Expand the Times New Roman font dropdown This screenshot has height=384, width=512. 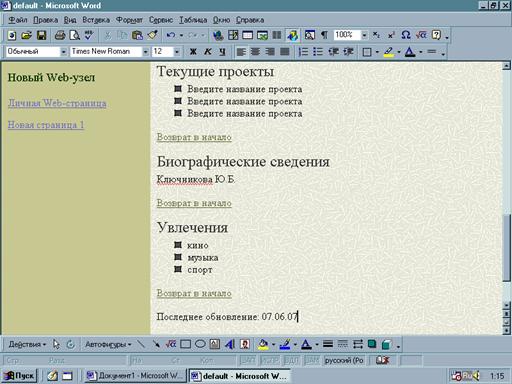(x=145, y=52)
